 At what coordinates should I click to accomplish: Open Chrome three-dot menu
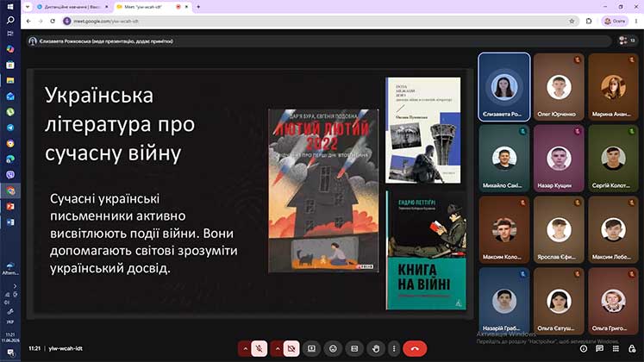[636, 21]
